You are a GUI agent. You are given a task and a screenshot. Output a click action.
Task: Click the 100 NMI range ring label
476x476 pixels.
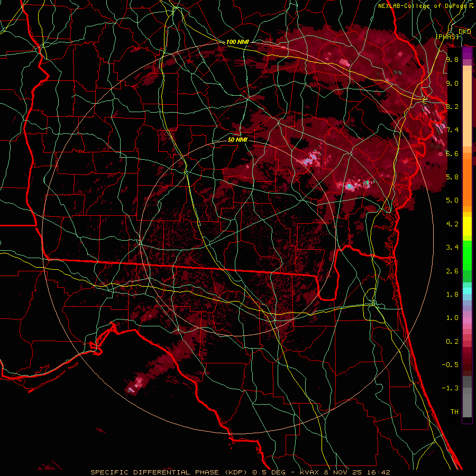(x=237, y=42)
